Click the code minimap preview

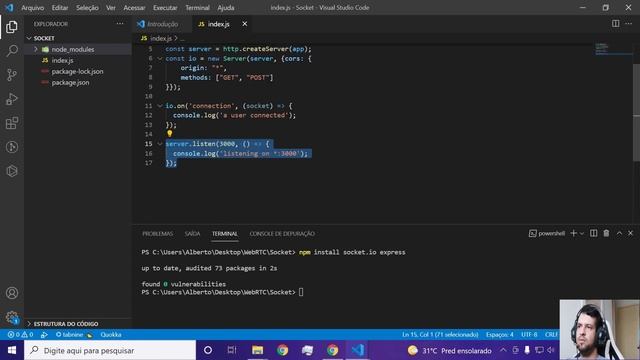(602, 48)
